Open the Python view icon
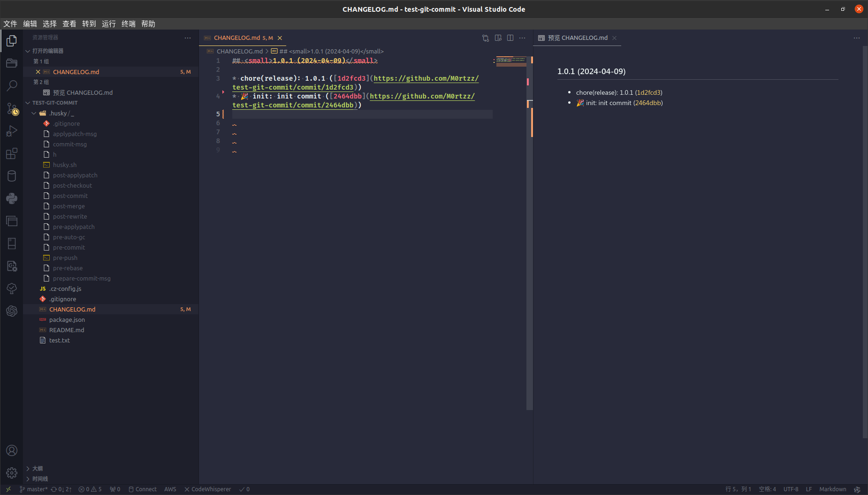Viewport: 868px width, 495px height. point(12,198)
